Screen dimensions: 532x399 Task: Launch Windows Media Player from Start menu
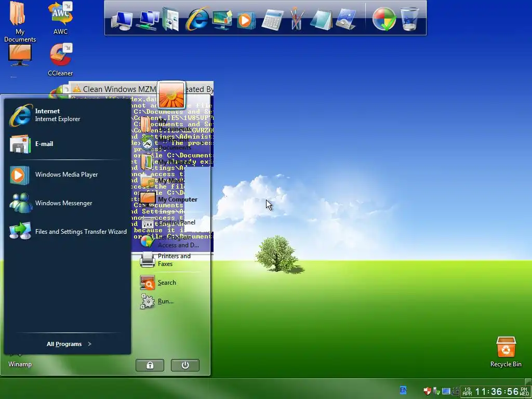(x=67, y=175)
